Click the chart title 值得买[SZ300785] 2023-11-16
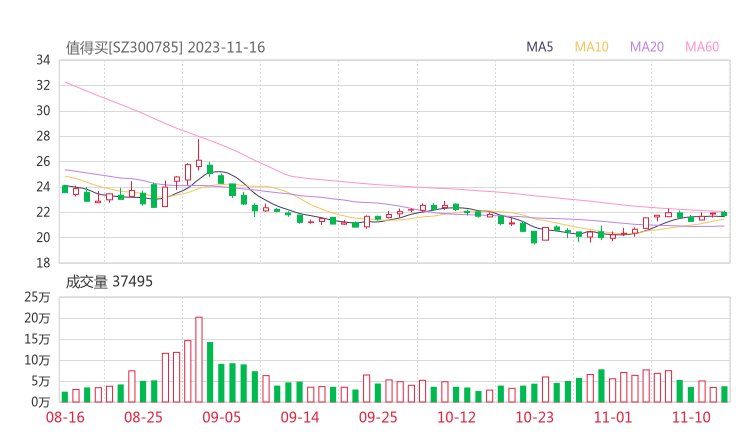Image resolution: width=740 pixels, height=440 pixels. [165, 48]
